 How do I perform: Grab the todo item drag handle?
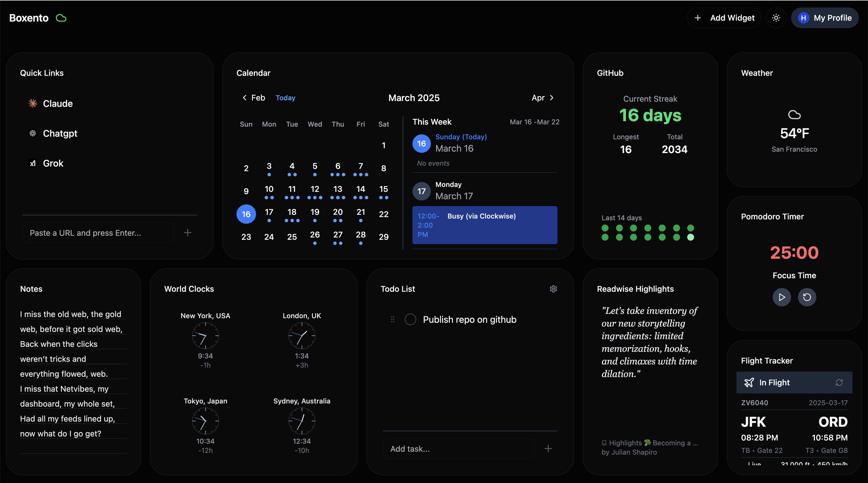pyautogui.click(x=393, y=319)
